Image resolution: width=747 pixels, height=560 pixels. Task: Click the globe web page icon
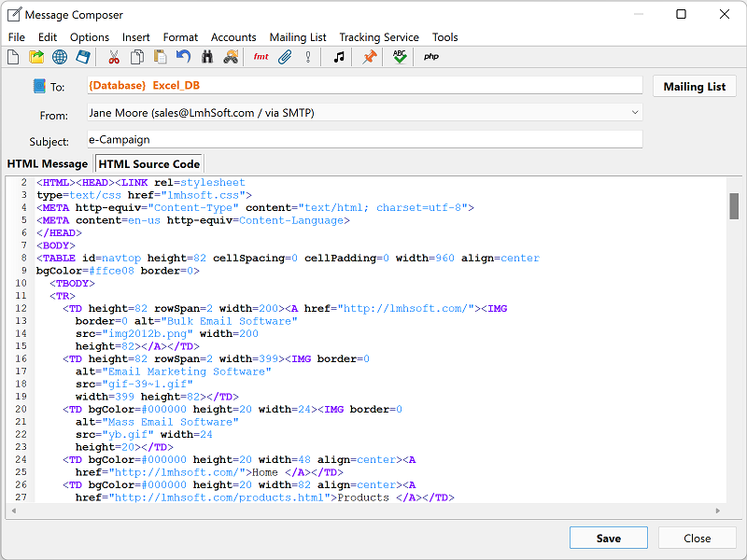pyautogui.click(x=60, y=57)
